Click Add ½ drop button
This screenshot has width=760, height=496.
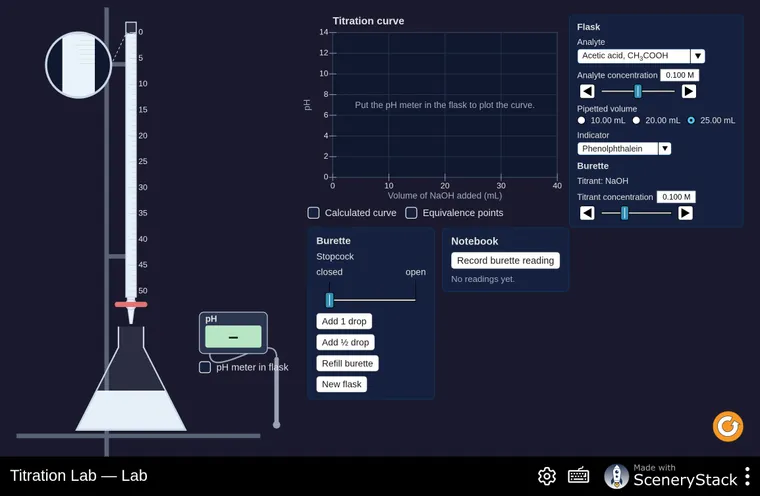tap(345, 342)
